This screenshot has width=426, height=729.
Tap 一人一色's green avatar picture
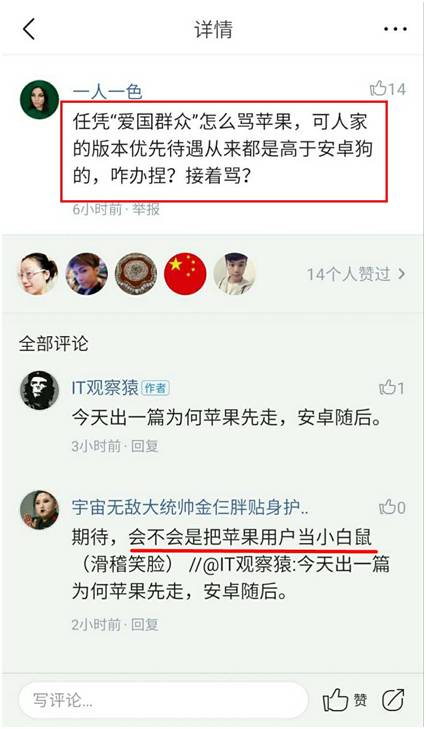coord(40,99)
